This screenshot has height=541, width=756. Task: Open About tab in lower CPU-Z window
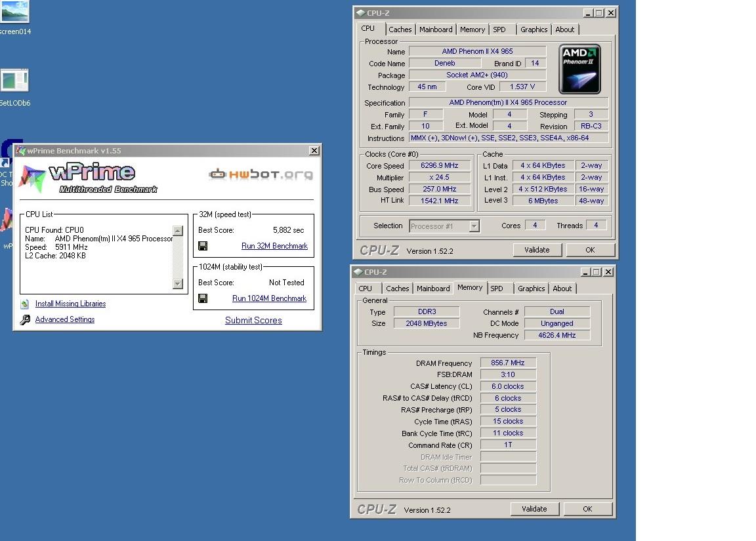[562, 289]
